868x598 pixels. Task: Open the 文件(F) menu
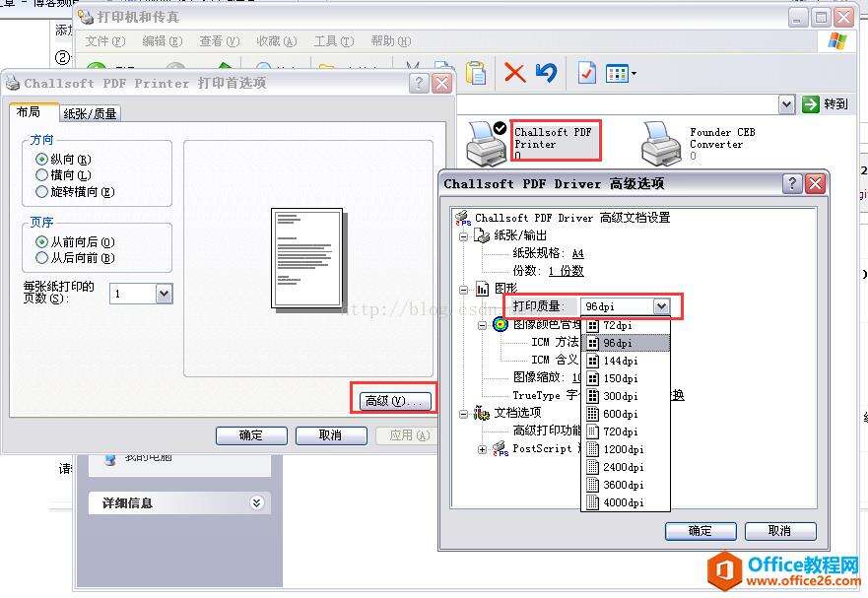[105, 41]
